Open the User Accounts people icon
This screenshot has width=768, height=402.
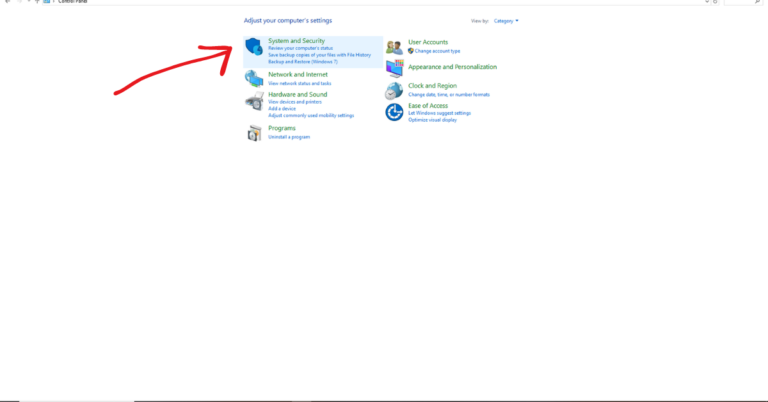pos(394,47)
